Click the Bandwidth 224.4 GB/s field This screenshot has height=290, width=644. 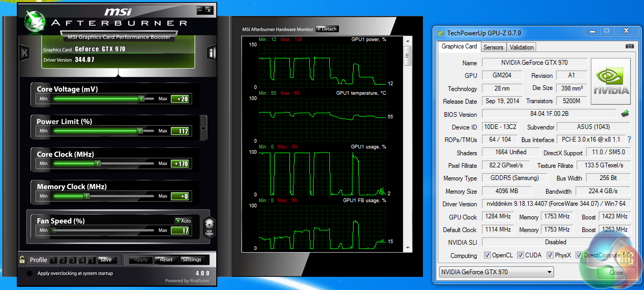pos(603,191)
